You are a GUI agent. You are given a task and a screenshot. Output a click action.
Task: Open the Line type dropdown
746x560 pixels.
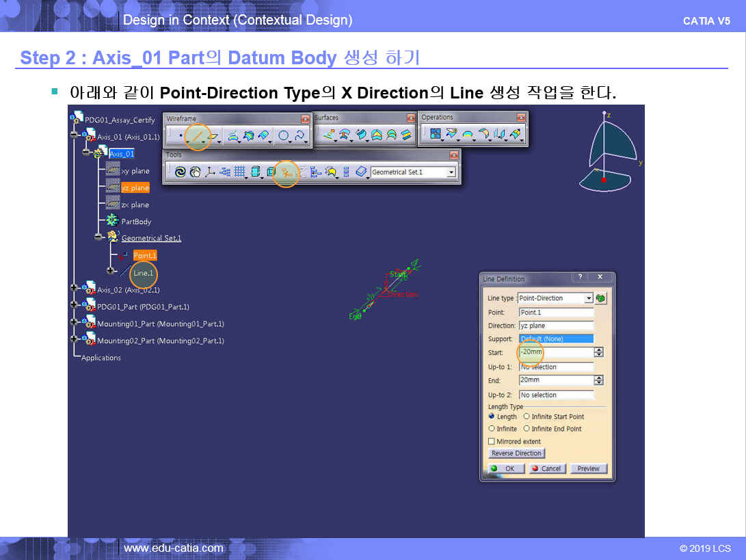pos(589,298)
